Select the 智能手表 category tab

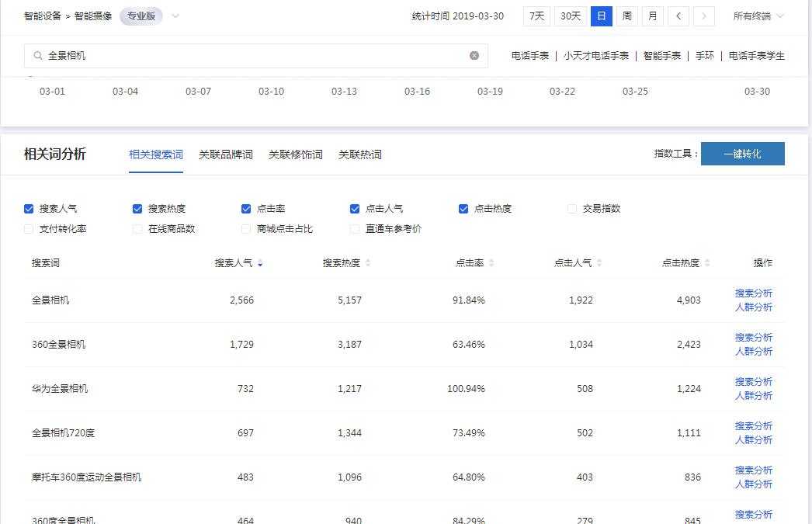tap(661, 55)
